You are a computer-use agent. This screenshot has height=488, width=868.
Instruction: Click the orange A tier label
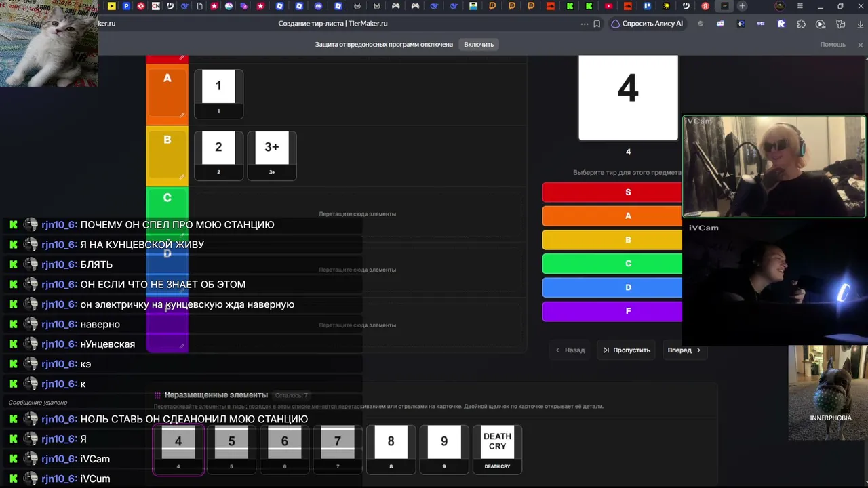(x=167, y=94)
